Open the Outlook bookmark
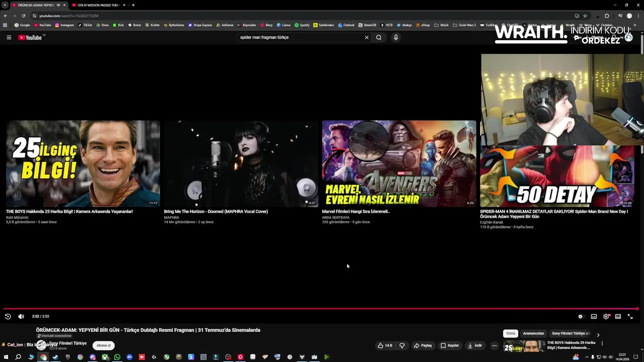The height and width of the screenshot is (362, 644). tap(346, 25)
